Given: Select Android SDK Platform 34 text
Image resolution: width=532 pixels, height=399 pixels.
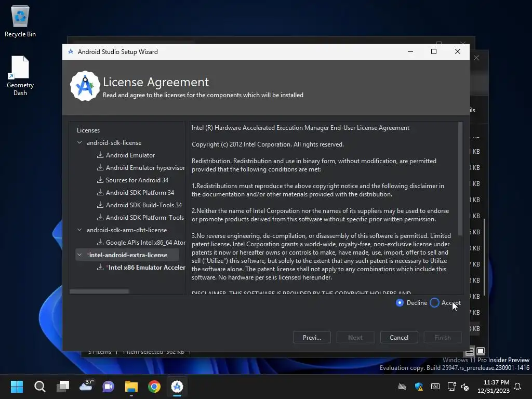Looking at the screenshot, I should point(140,192).
